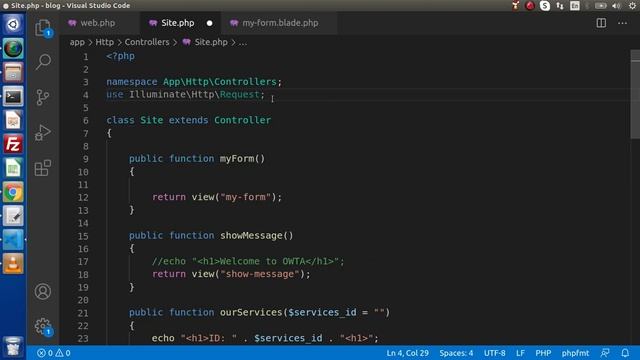Select the Site.php editor tab
This screenshot has width=640, height=360.
(x=178, y=23)
